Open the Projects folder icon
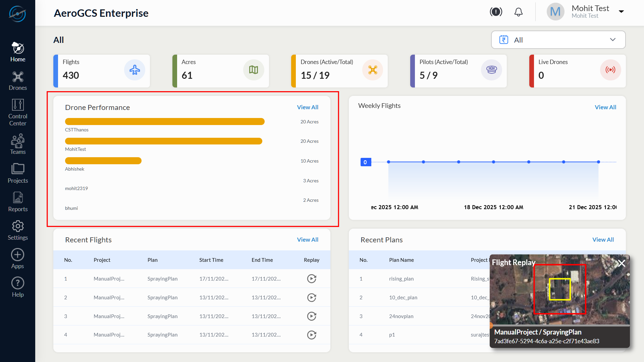644x362 pixels. coord(18,169)
